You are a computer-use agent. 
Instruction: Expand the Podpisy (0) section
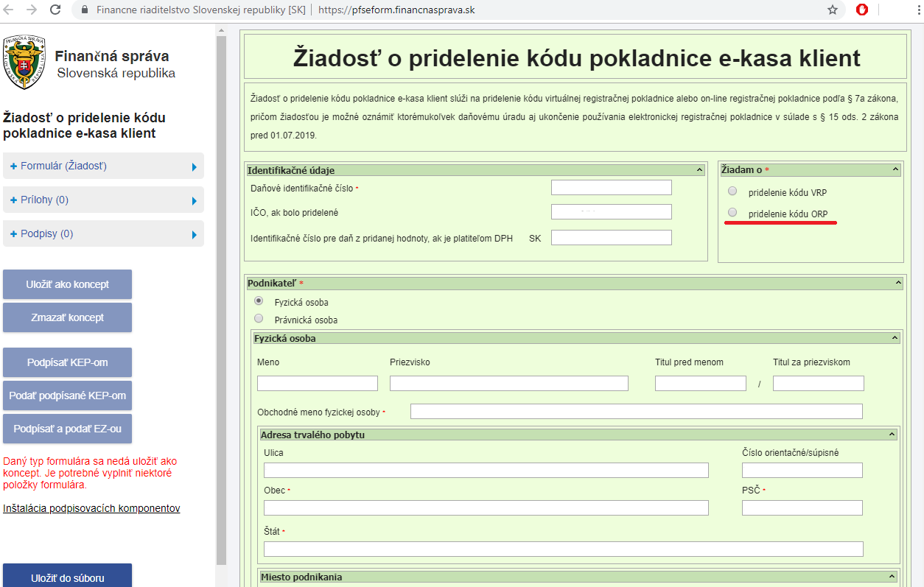point(103,234)
